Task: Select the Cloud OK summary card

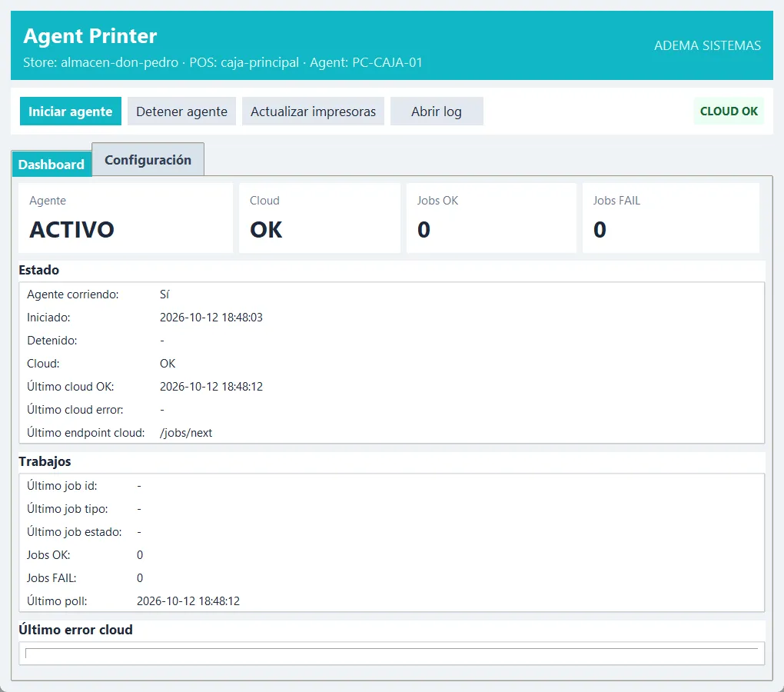Action: [320, 218]
